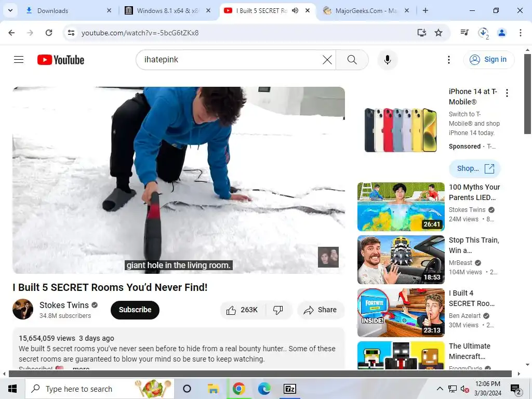Viewport: 532px width, 399px height.
Task: Install the YouTube app icon in address bar
Action: (422, 33)
